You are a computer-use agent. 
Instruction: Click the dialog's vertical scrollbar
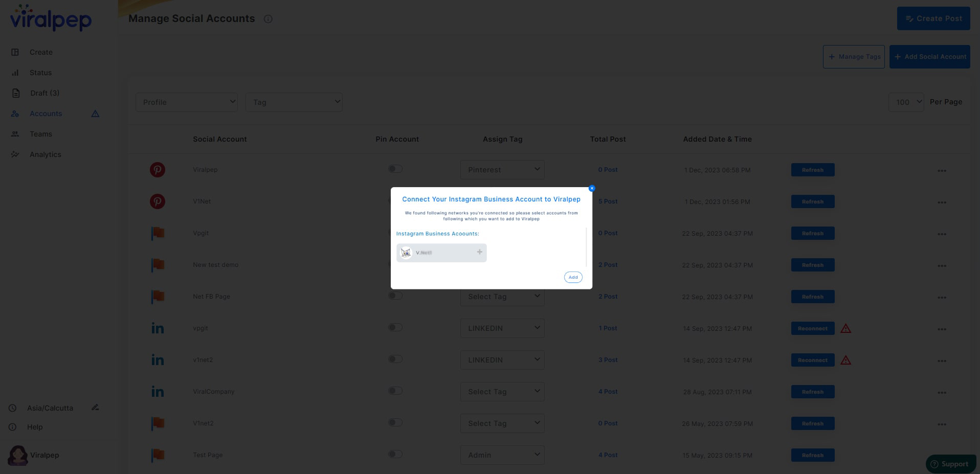[586, 247]
